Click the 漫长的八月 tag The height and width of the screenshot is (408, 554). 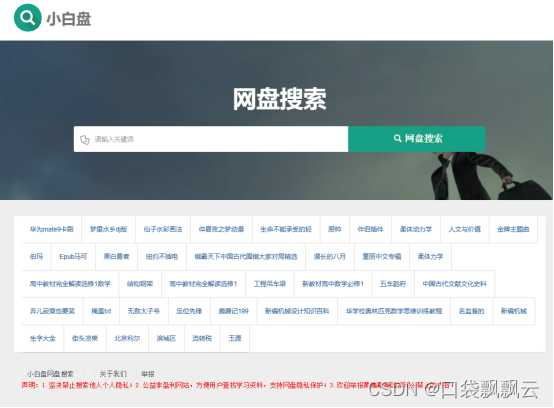[330, 256]
